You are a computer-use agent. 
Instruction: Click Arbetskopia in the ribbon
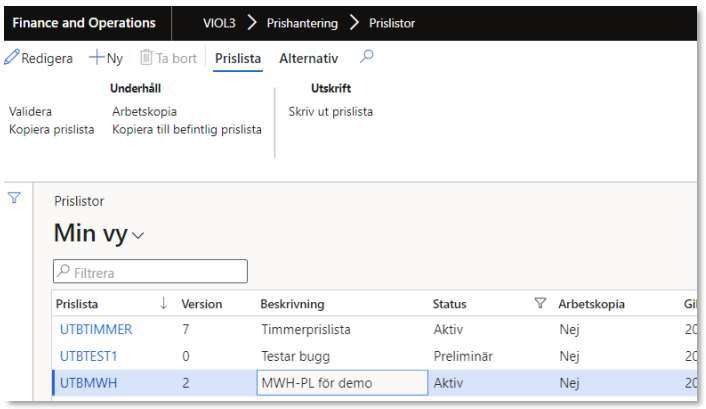pyautogui.click(x=144, y=112)
